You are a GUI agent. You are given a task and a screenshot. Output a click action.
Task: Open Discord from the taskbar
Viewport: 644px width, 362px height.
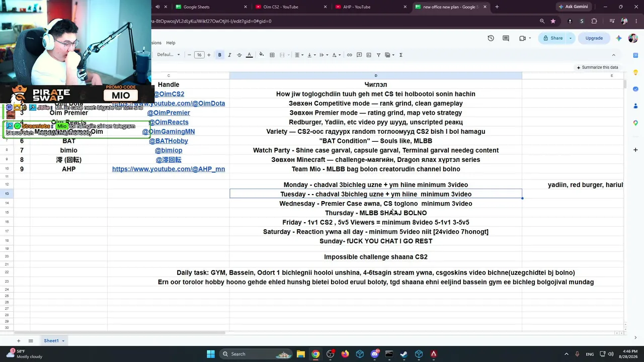374,354
